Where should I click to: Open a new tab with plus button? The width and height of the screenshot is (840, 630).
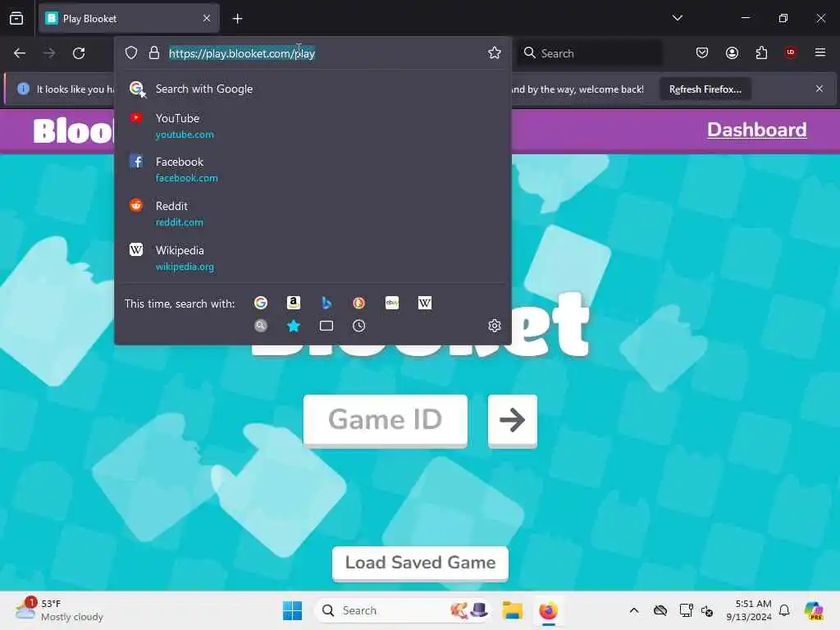coord(237,19)
